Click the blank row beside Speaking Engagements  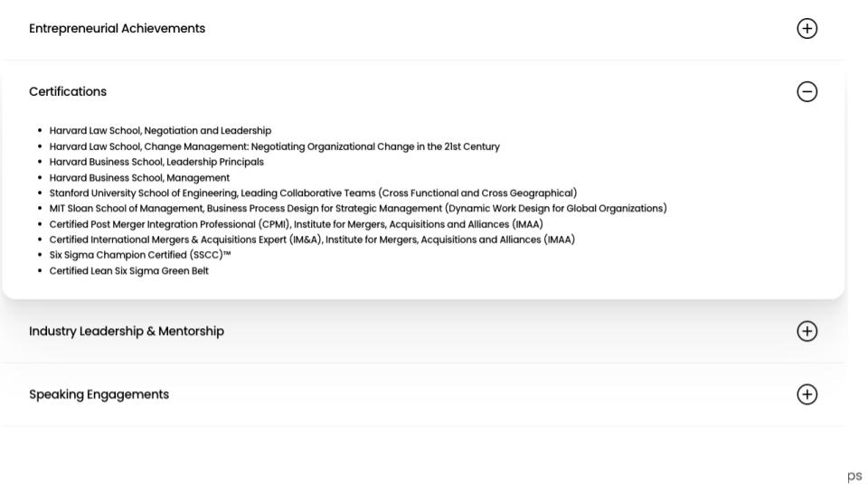pyautogui.click(x=482, y=395)
